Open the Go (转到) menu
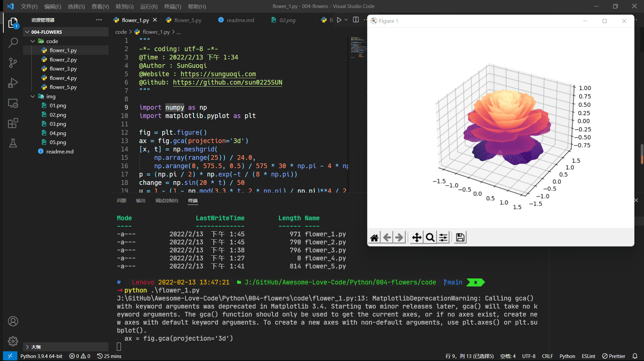 [x=125, y=6]
